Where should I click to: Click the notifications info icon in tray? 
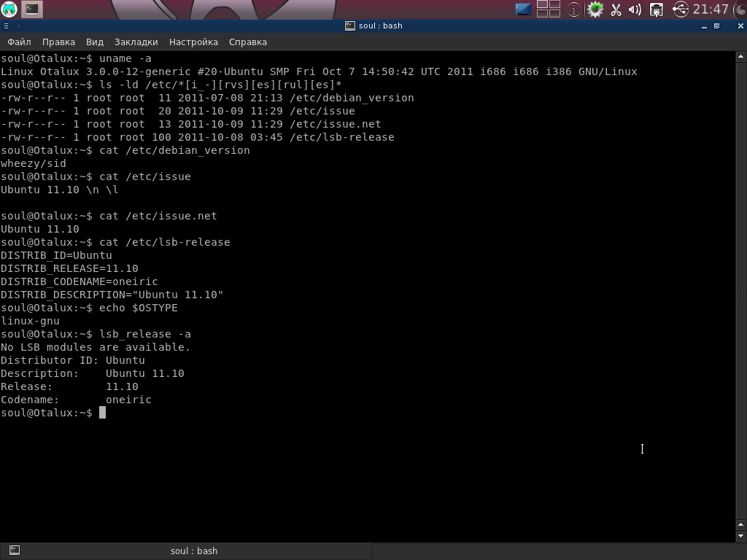[x=574, y=9]
